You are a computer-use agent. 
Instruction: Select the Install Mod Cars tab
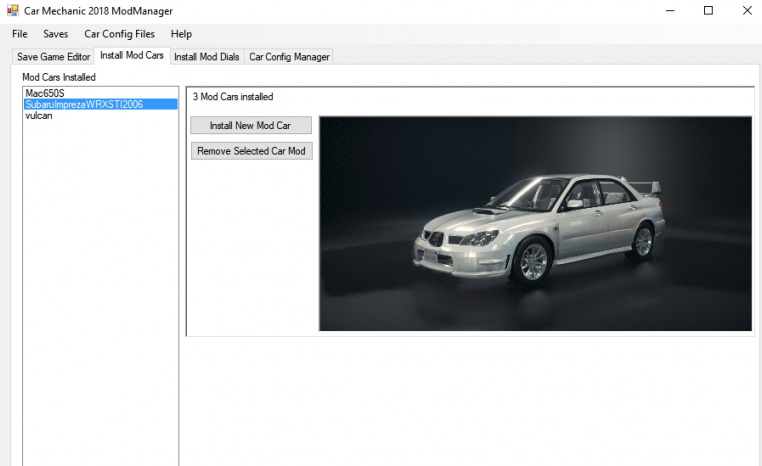132,56
